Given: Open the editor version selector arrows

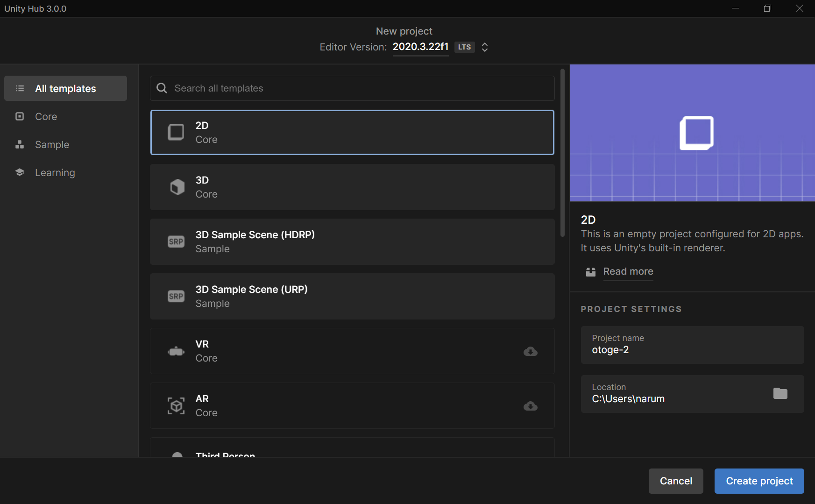Looking at the screenshot, I should click(x=485, y=47).
